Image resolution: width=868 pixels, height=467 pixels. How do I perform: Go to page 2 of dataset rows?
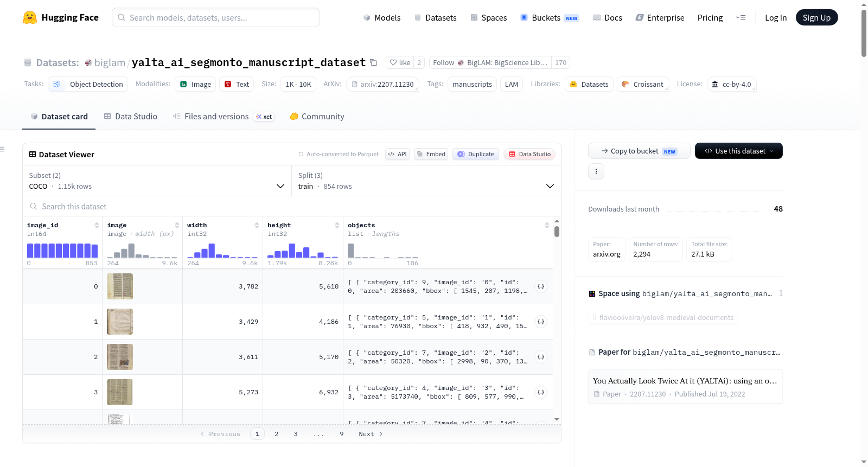pos(277,434)
